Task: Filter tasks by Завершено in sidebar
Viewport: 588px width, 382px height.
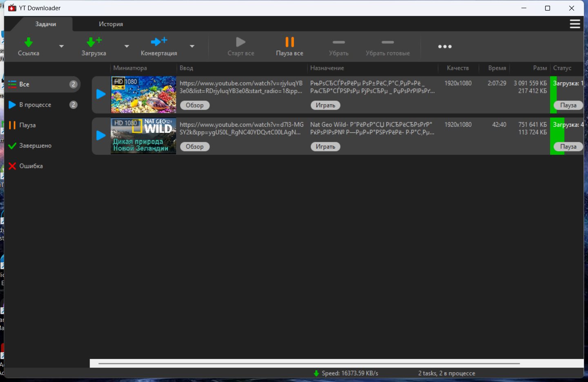Action: tap(35, 146)
